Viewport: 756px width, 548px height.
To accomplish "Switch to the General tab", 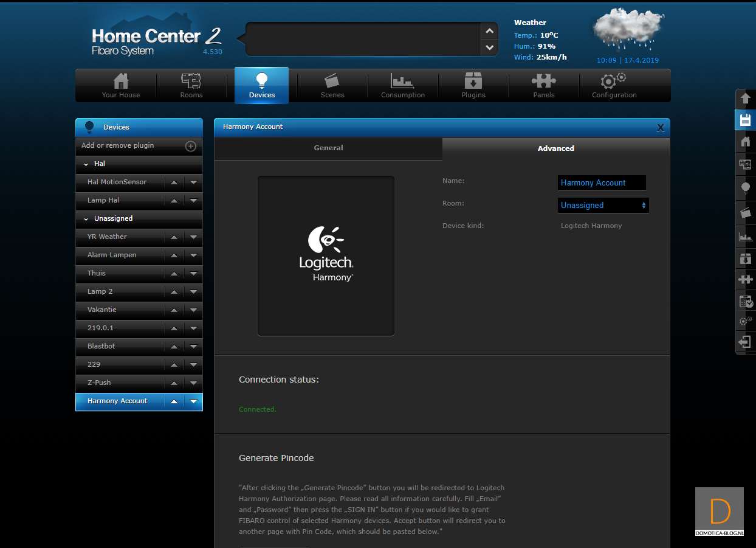I will pyautogui.click(x=328, y=148).
